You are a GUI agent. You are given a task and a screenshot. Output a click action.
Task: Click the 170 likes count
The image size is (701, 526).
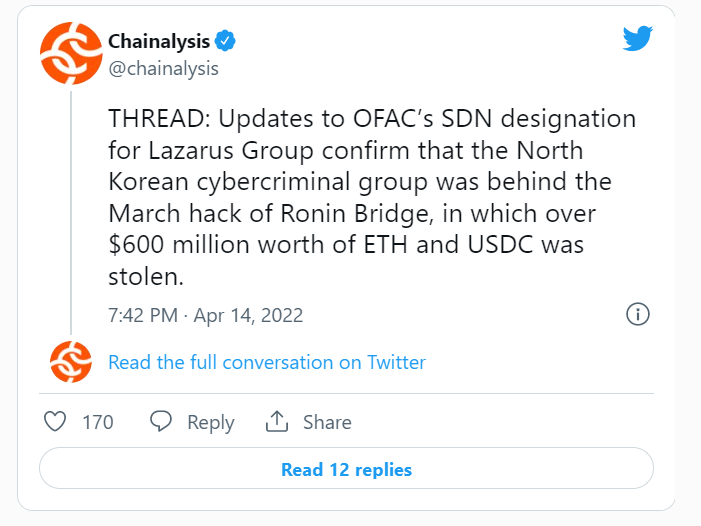(97, 422)
